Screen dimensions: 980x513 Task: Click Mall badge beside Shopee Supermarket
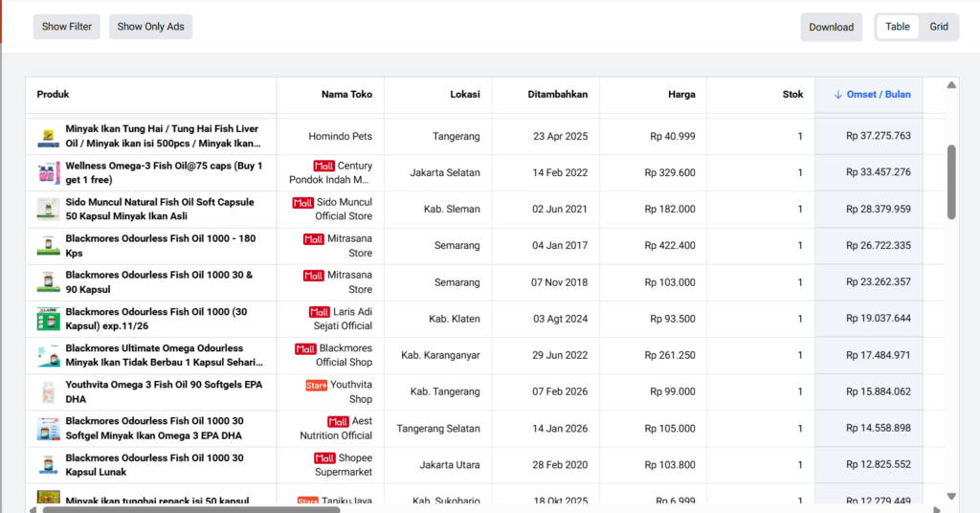(x=323, y=458)
